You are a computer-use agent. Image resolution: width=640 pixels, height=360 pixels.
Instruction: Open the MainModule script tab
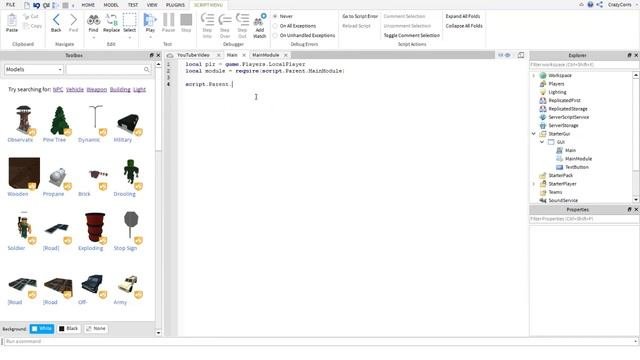coord(265,55)
